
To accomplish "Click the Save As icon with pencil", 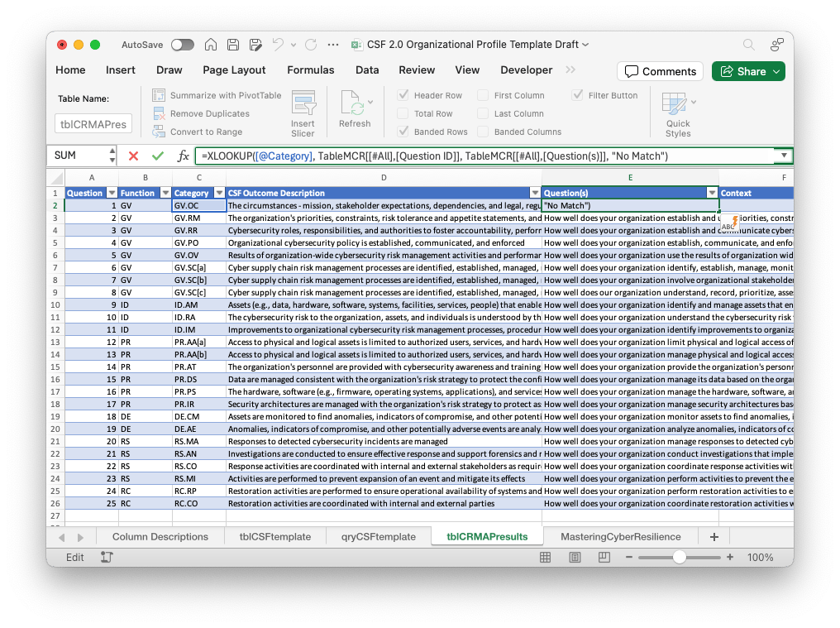I will point(255,45).
